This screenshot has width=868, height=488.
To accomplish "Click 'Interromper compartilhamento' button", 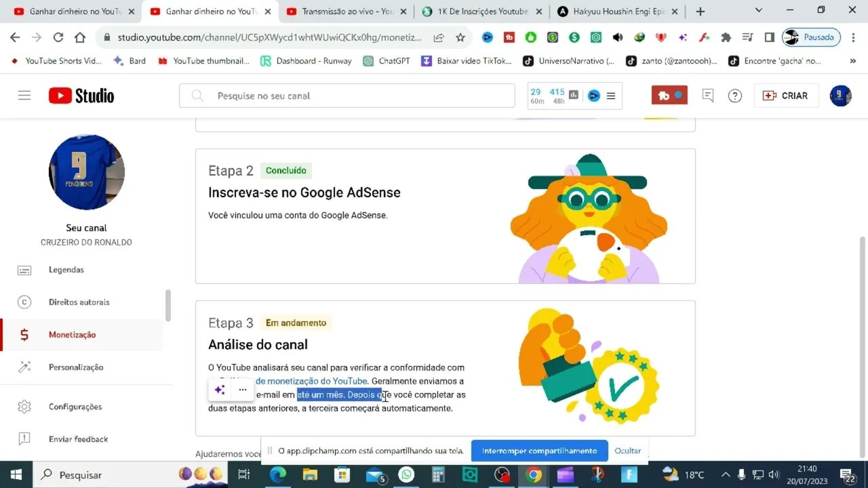I will [540, 451].
